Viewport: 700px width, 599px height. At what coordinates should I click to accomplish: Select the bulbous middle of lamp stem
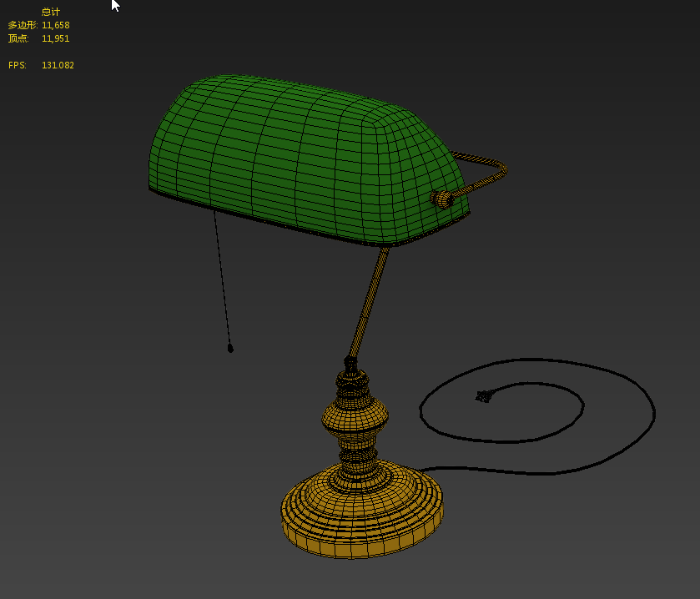355,416
